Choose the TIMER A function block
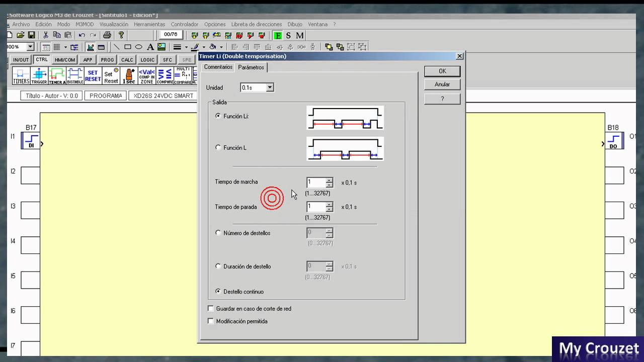 click(57, 76)
